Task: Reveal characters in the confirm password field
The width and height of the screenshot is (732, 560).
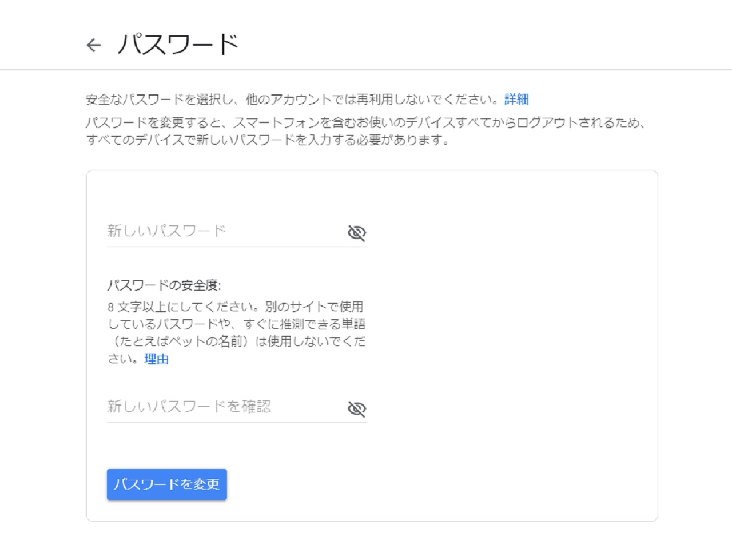Action: pyautogui.click(x=356, y=408)
